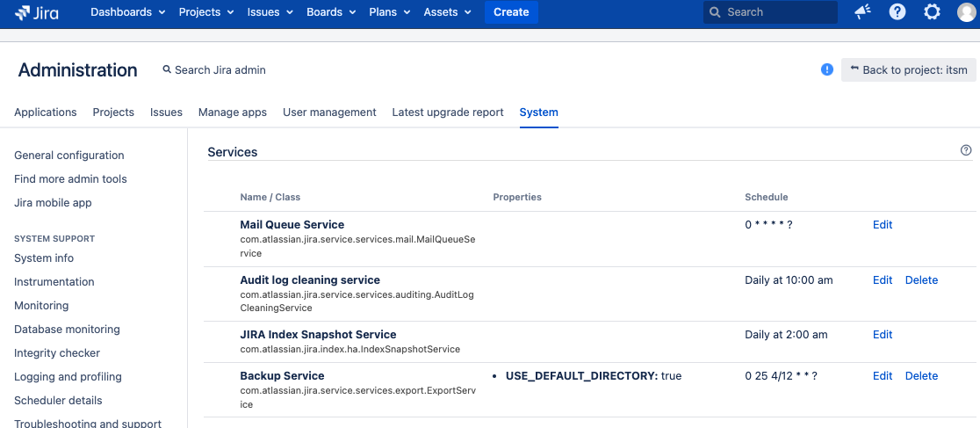Click the Services page help icon
Screen dimensions: 980x428
pyautogui.click(x=966, y=150)
